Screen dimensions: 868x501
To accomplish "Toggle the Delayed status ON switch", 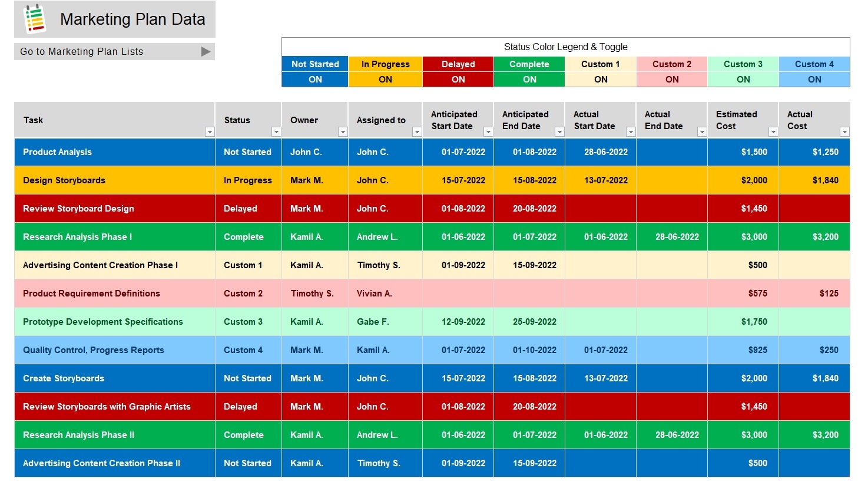I will (x=458, y=79).
